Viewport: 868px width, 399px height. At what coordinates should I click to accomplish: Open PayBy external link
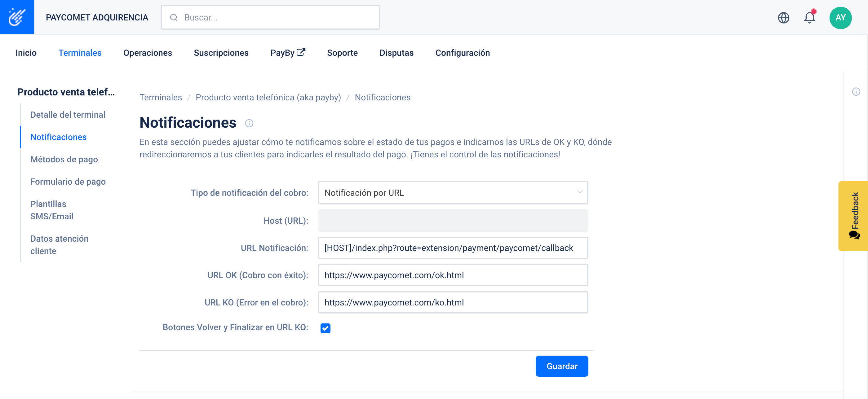[287, 53]
